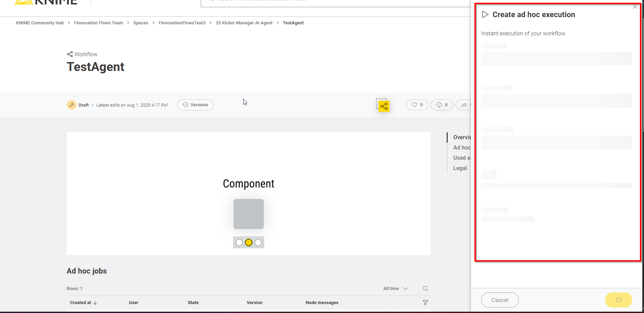Screen dimensions: 644x313
Task: Click the Version column header
Action: (255, 303)
